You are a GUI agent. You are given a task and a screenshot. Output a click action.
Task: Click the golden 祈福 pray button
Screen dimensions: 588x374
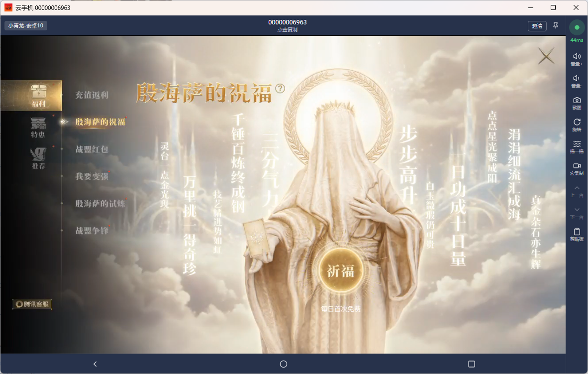(340, 271)
